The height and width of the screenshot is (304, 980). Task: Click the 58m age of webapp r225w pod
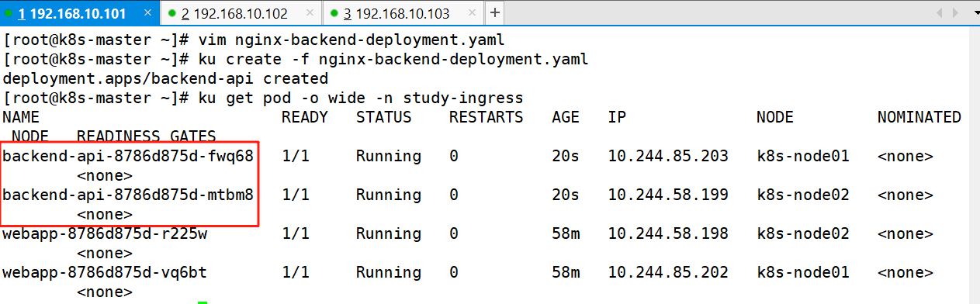[566, 233]
